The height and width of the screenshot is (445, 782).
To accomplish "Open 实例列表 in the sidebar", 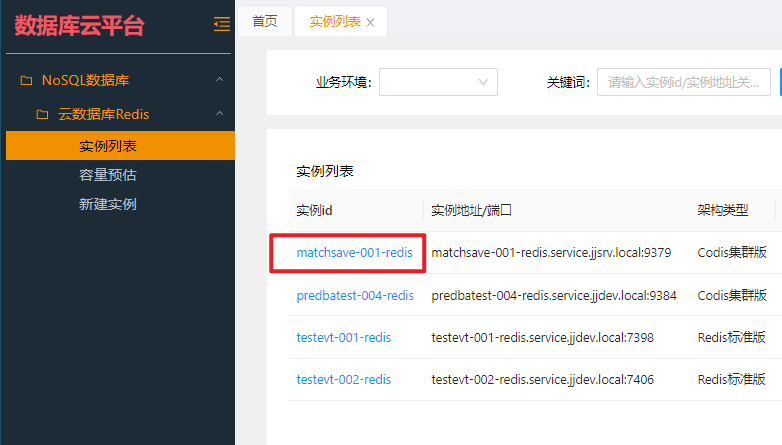I will [108, 146].
